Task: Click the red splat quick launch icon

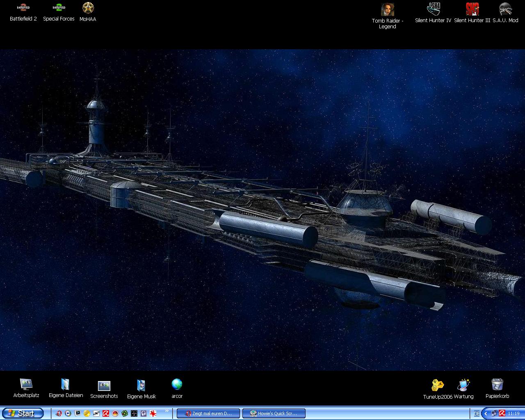Action: pyautogui.click(x=153, y=413)
